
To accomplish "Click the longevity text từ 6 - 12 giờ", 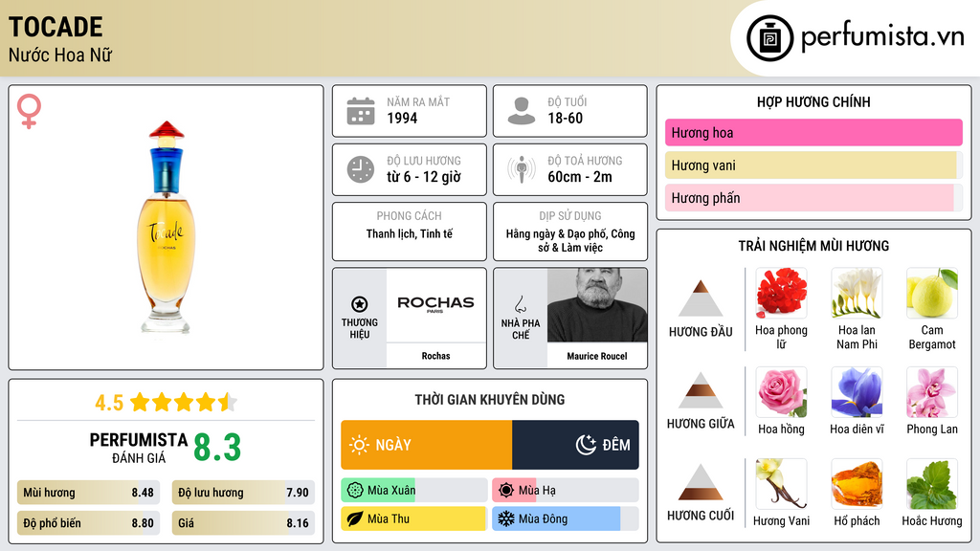I will coord(424,177).
